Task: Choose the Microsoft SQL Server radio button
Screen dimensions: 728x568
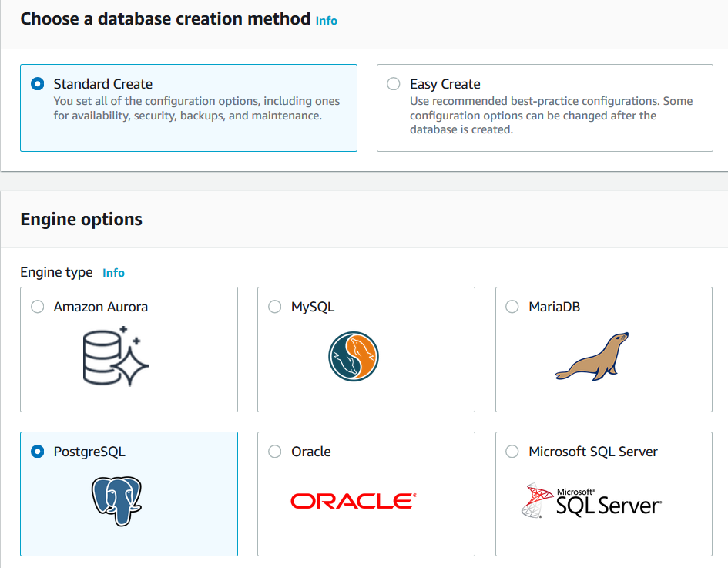Action: 512,452
